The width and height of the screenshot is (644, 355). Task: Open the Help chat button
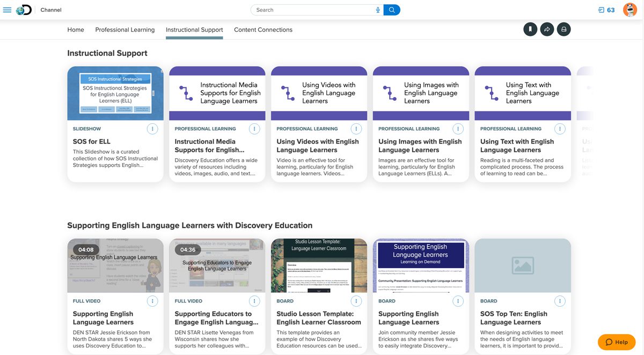pyautogui.click(x=617, y=342)
